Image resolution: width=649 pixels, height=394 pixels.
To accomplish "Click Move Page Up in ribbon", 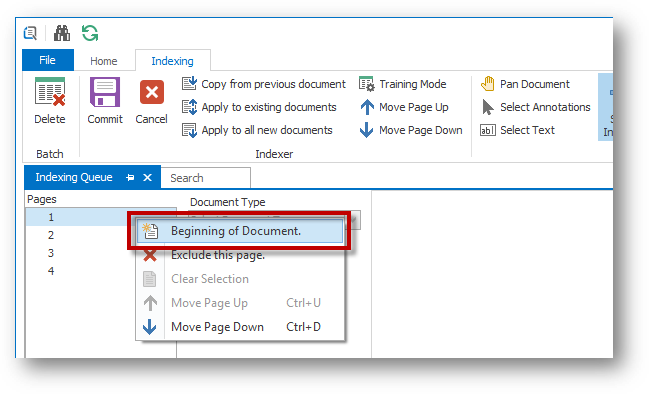I will [x=404, y=107].
